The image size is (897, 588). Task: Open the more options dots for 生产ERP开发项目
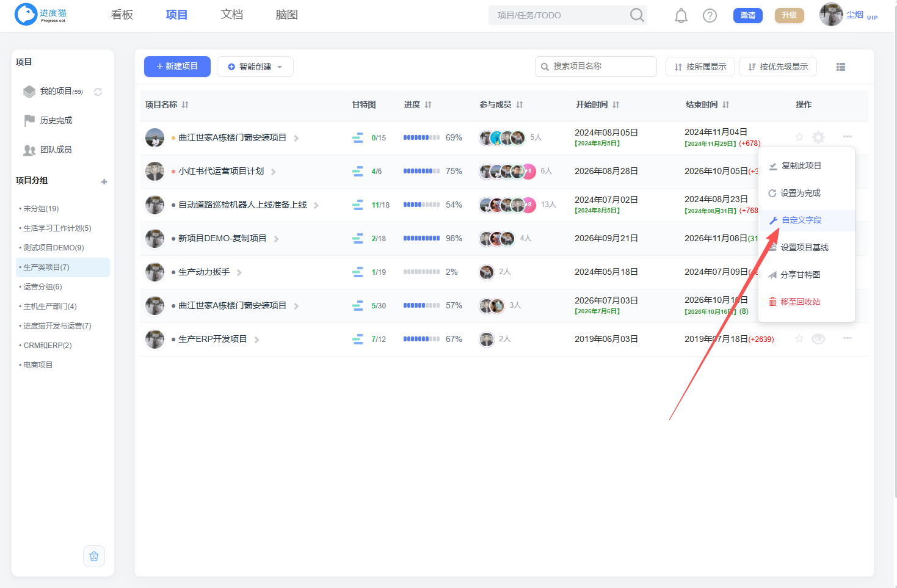[x=848, y=338]
